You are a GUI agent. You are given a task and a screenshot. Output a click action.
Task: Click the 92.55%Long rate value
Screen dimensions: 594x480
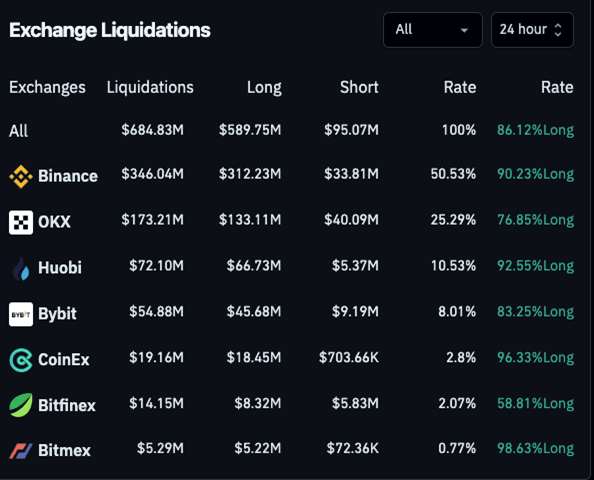[x=535, y=266]
